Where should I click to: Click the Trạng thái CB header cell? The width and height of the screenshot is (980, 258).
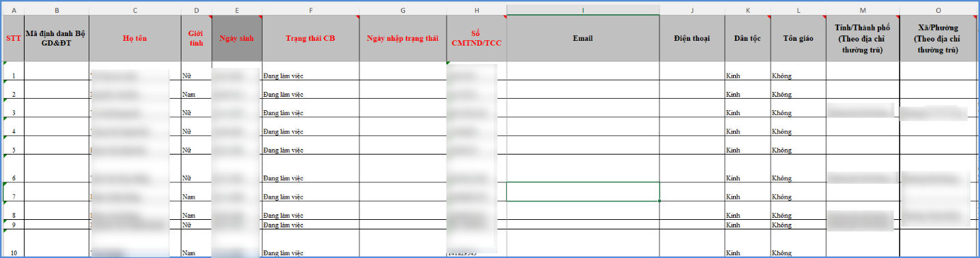click(310, 38)
